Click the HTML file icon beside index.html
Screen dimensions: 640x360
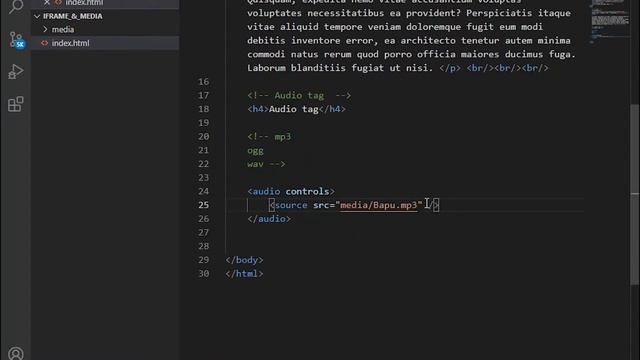44,43
